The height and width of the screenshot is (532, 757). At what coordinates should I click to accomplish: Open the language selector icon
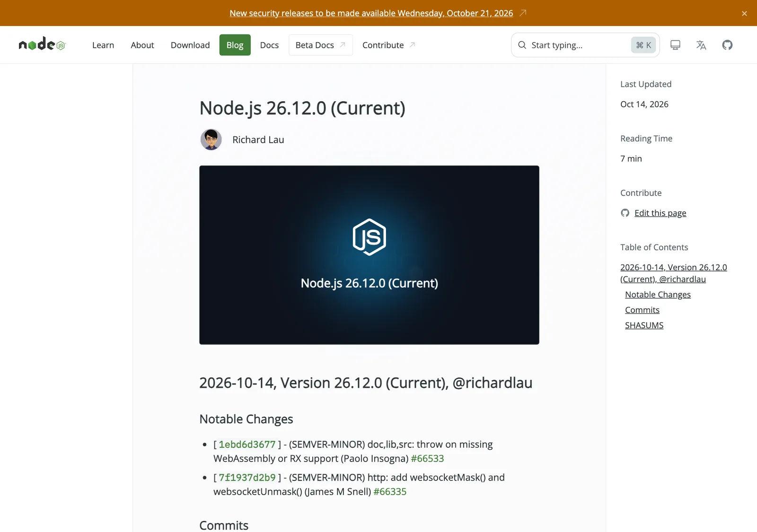coord(701,45)
